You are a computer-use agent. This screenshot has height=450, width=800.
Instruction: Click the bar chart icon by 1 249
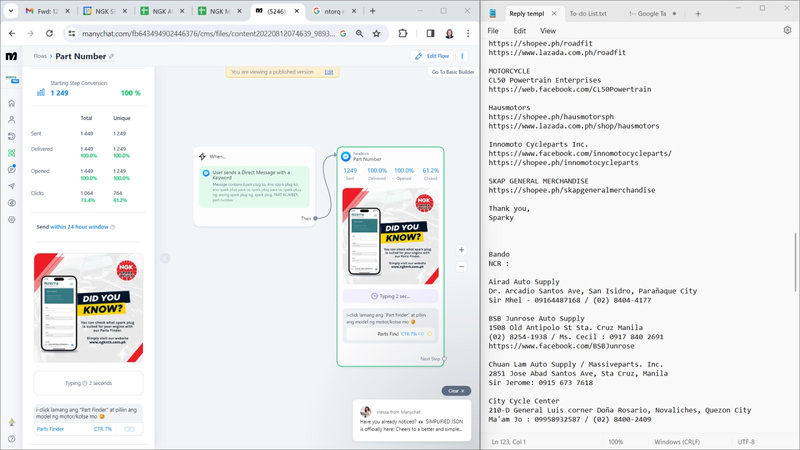41,92
